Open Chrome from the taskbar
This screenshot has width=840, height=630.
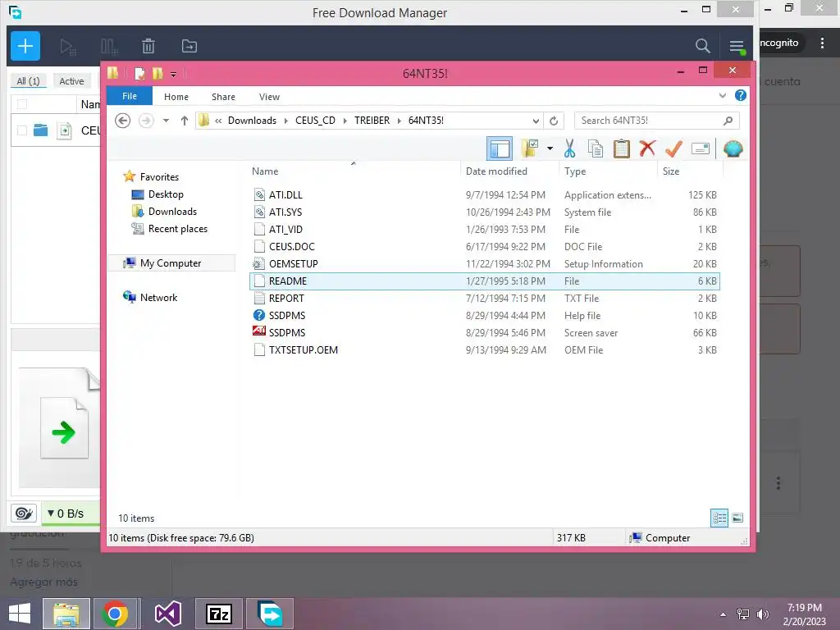click(x=115, y=614)
